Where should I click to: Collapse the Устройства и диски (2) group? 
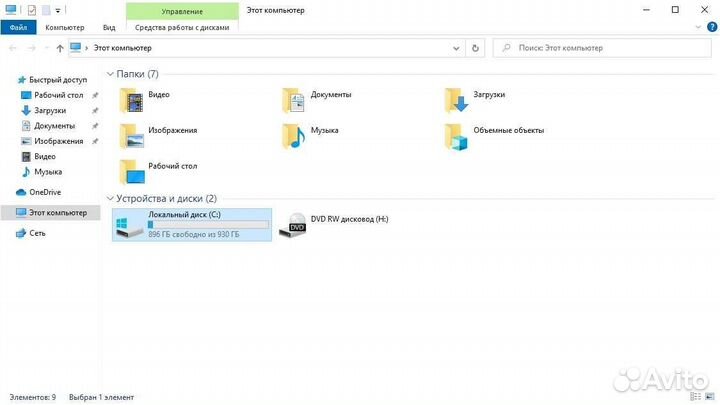[110, 198]
